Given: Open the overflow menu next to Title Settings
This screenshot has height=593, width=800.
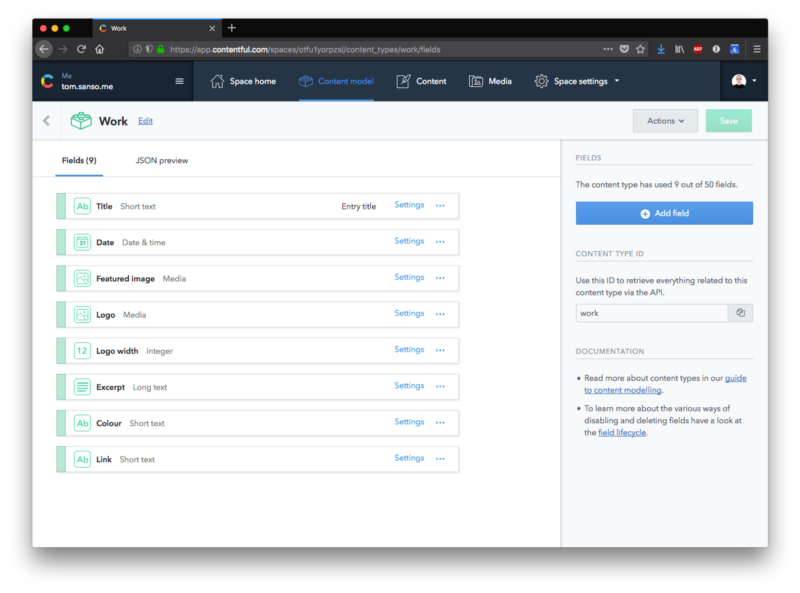Looking at the screenshot, I should point(440,205).
